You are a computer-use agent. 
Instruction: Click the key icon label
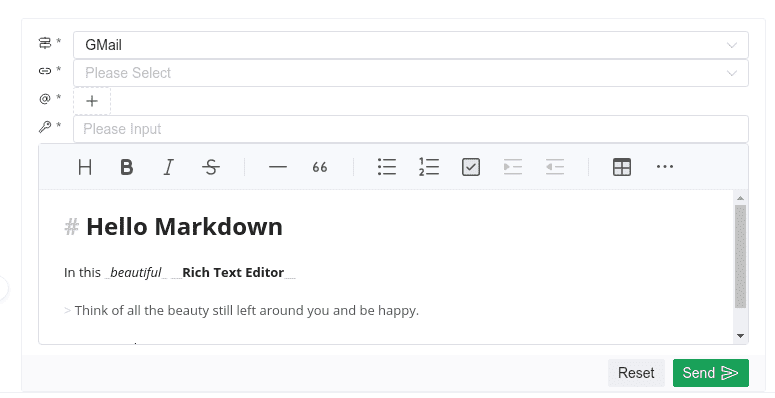pyautogui.click(x=45, y=127)
